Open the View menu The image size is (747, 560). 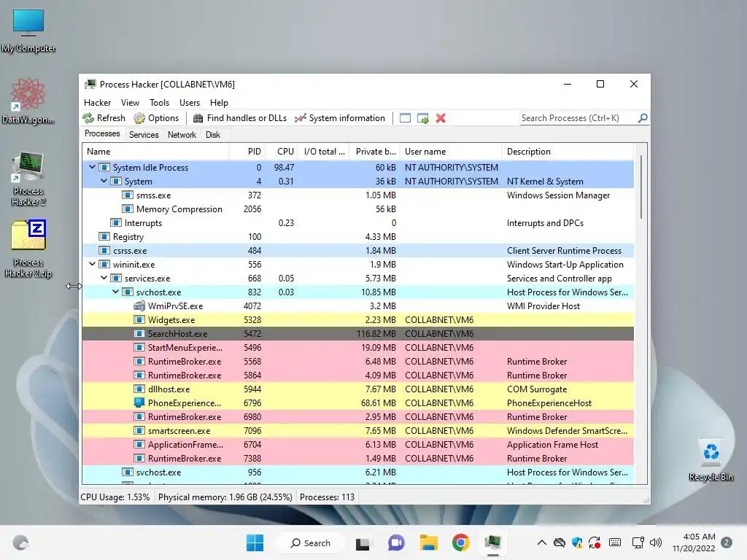130,102
